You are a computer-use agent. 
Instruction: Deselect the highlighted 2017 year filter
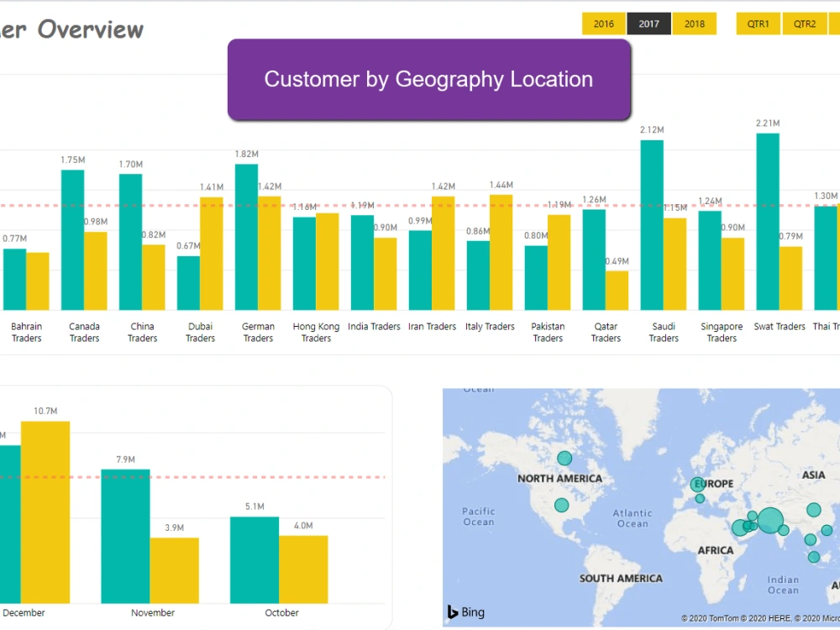tap(648, 24)
